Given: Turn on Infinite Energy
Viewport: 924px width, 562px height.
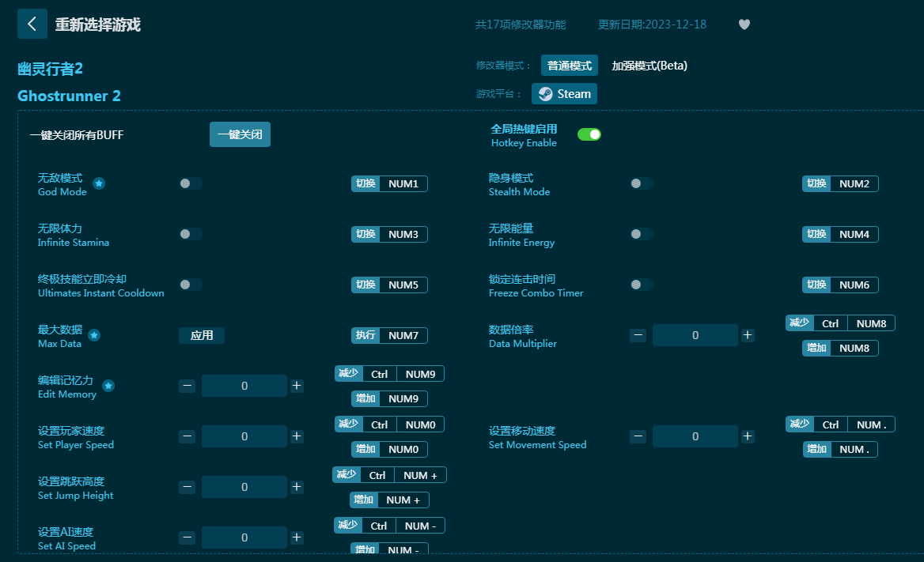Looking at the screenshot, I should click(x=641, y=234).
